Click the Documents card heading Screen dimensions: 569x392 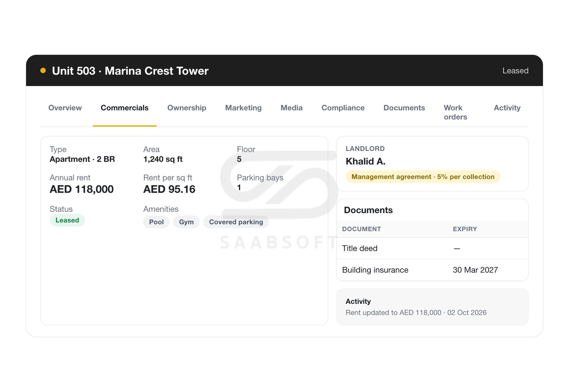coord(368,210)
